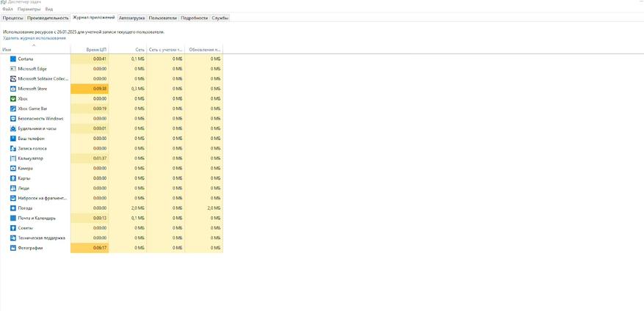Open the Подробности tab
644x311 pixels.
click(x=195, y=18)
